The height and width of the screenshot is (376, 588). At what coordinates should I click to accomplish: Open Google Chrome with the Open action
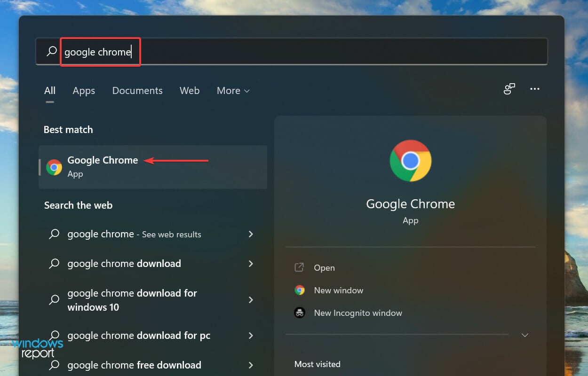pyautogui.click(x=324, y=267)
